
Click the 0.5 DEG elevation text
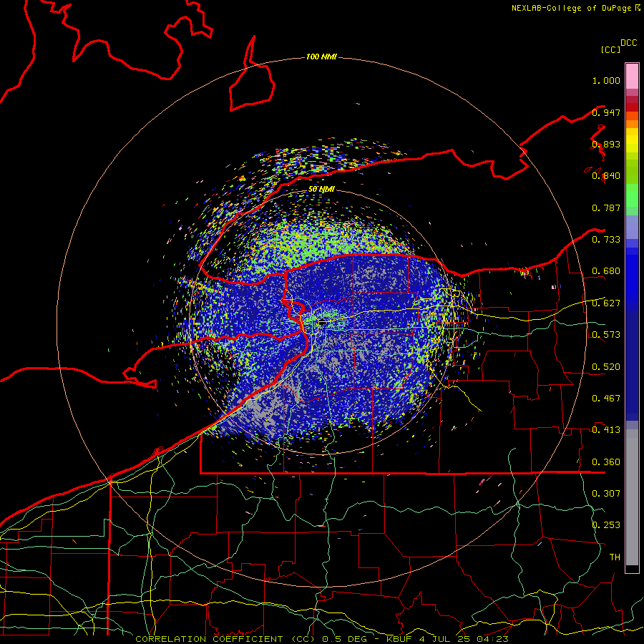(343, 639)
